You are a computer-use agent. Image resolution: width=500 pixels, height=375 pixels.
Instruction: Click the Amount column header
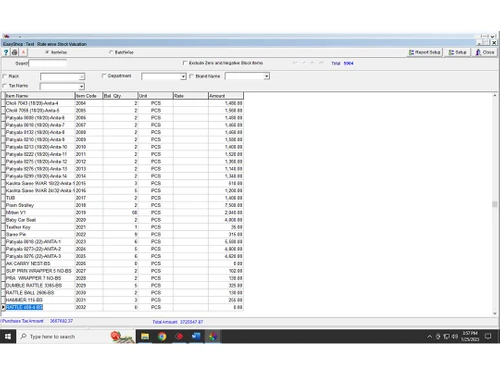(226, 96)
